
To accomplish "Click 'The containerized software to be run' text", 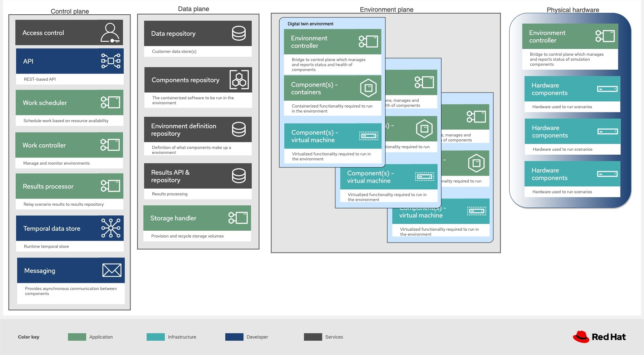I will tap(193, 100).
